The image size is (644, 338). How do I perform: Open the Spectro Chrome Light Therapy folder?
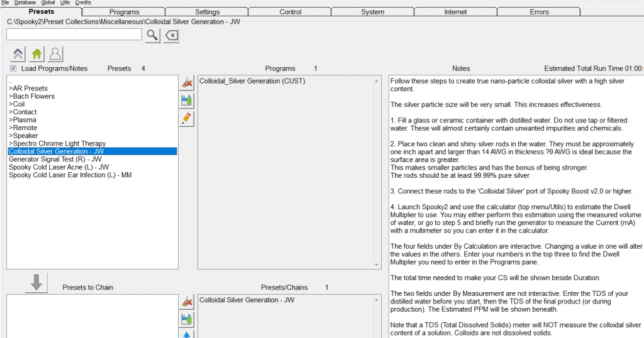tap(57, 144)
